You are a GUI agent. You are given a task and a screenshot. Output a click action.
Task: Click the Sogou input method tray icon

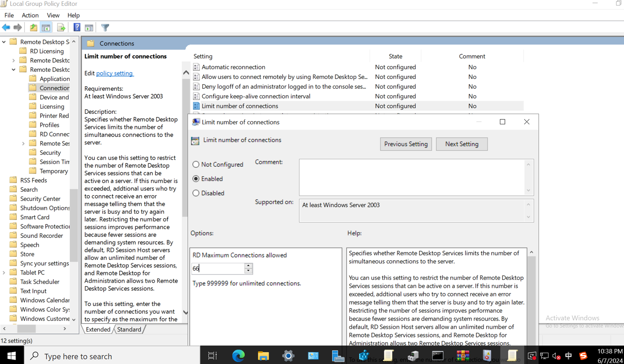(x=583, y=356)
